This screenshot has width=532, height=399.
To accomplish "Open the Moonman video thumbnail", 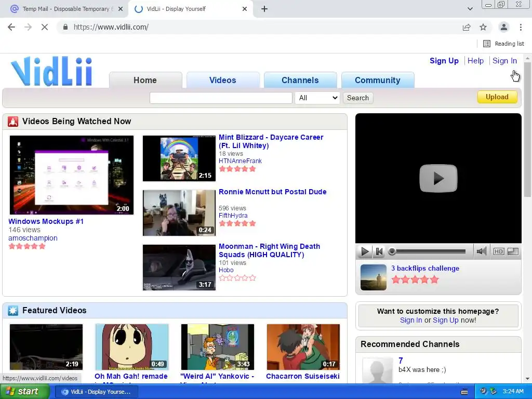I will tap(179, 268).
